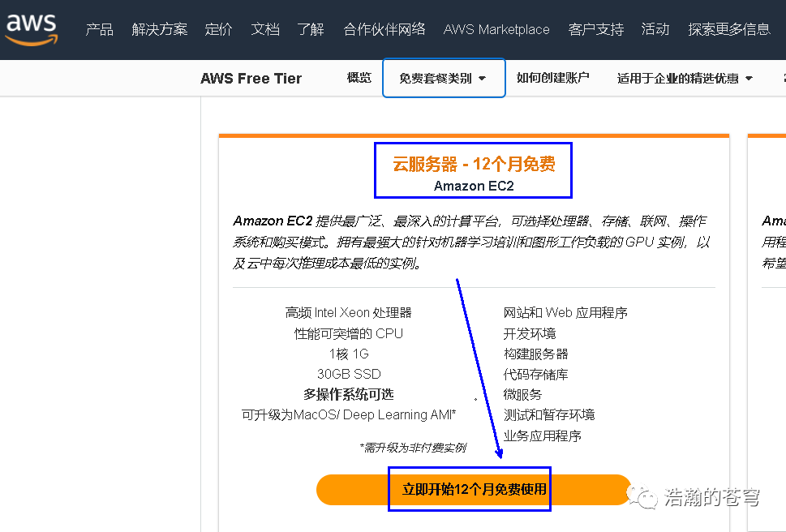Select the footnote *需升级为非付费实例
Viewport: 786px width, 532px height.
pos(413,448)
